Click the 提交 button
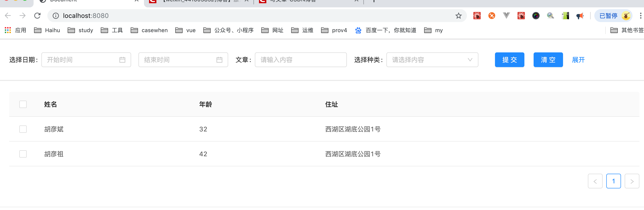Viewport: 644px width, 210px height. (509, 60)
